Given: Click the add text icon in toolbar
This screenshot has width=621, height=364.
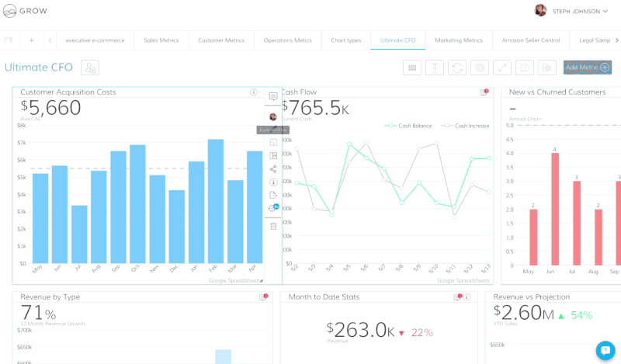Looking at the screenshot, I should coord(435,68).
